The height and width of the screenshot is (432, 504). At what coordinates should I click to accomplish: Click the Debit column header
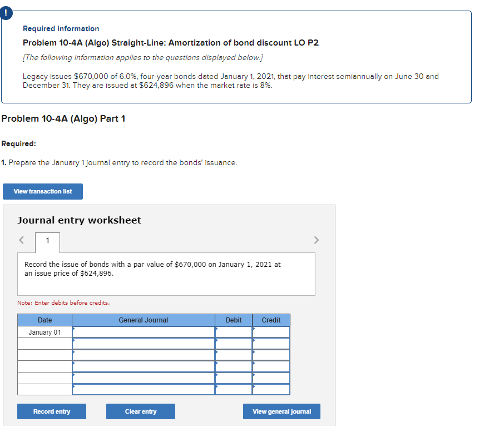[x=234, y=320]
